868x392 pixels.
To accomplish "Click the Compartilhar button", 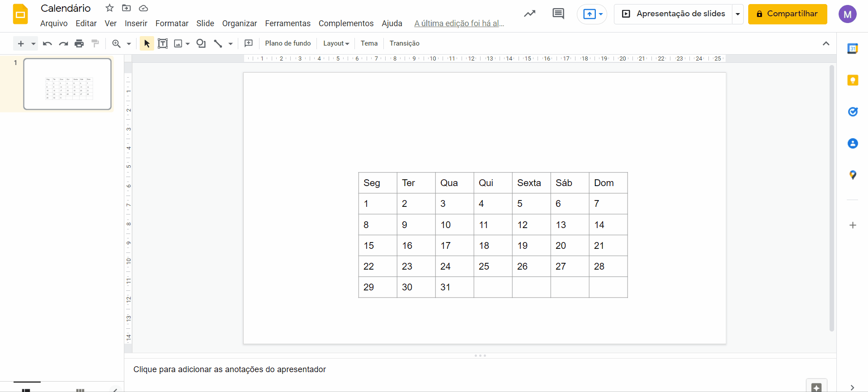I will pyautogui.click(x=788, y=14).
